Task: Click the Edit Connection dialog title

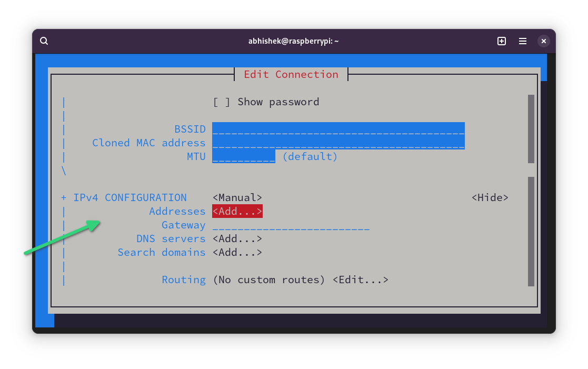Action: point(291,74)
